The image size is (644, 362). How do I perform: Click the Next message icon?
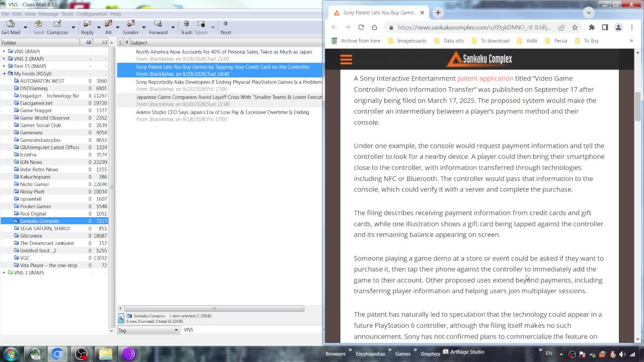[x=225, y=28]
